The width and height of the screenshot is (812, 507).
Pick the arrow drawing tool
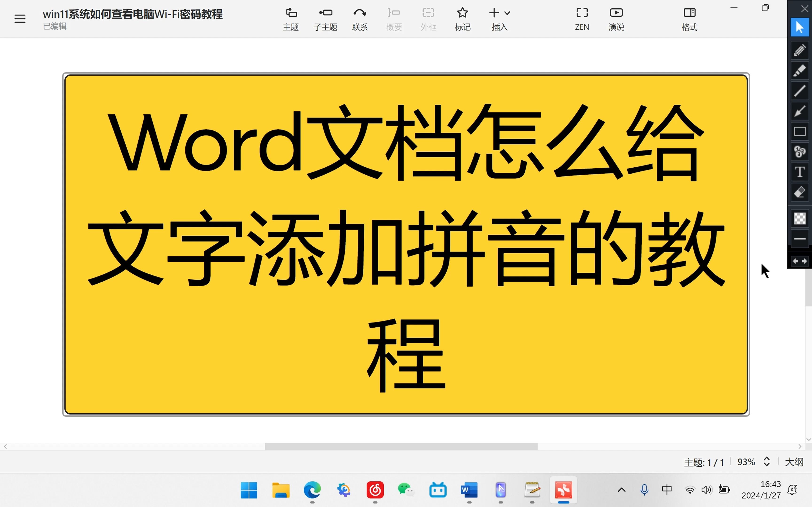pyautogui.click(x=800, y=111)
